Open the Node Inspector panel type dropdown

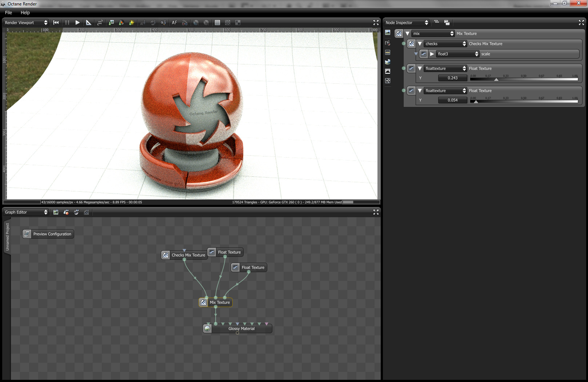[x=407, y=23]
